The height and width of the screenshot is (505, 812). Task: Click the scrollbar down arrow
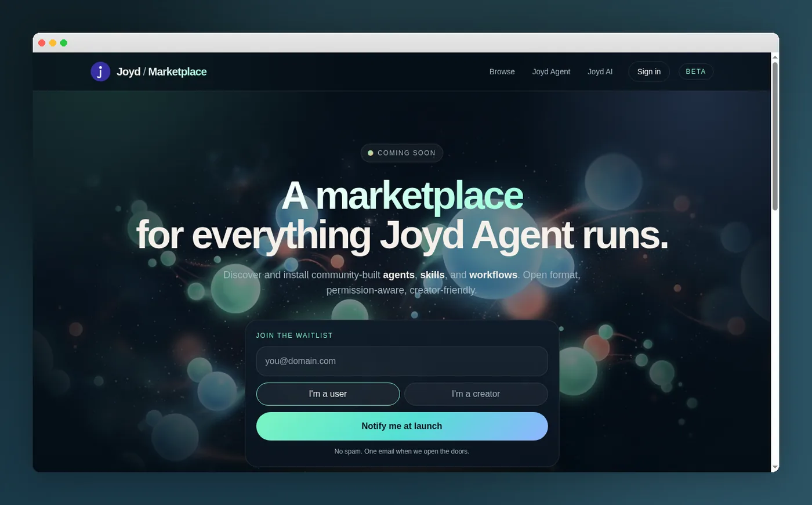click(775, 468)
